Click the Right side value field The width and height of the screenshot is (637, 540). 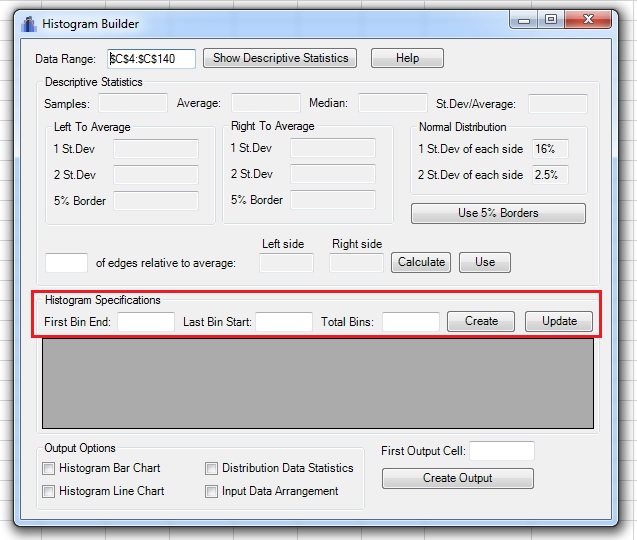[356, 263]
